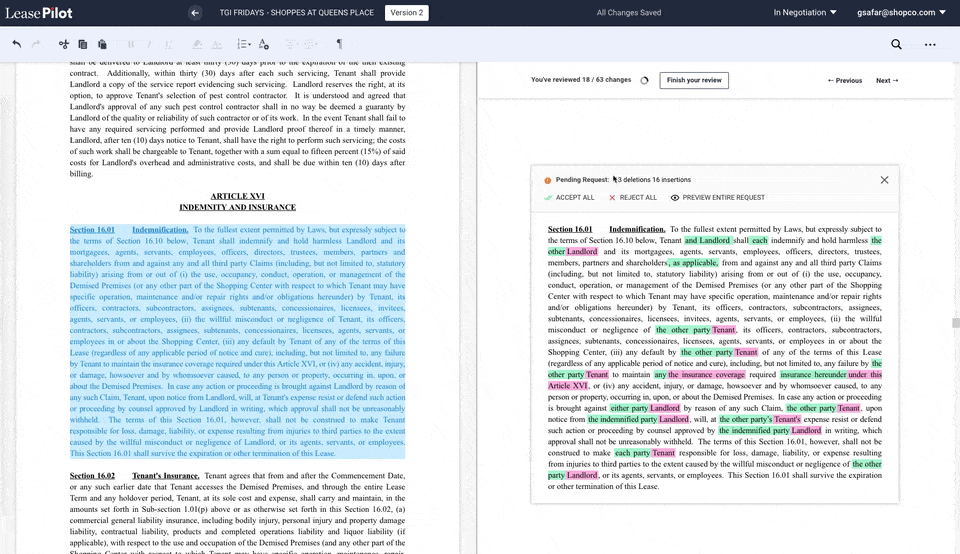
Task: Preview entire request with the eye icon
Action: (x=717, y=198)
